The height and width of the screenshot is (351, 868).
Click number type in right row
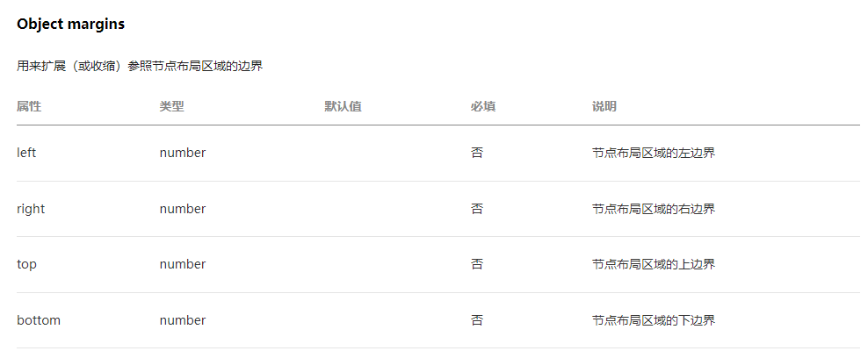(183, 209)
